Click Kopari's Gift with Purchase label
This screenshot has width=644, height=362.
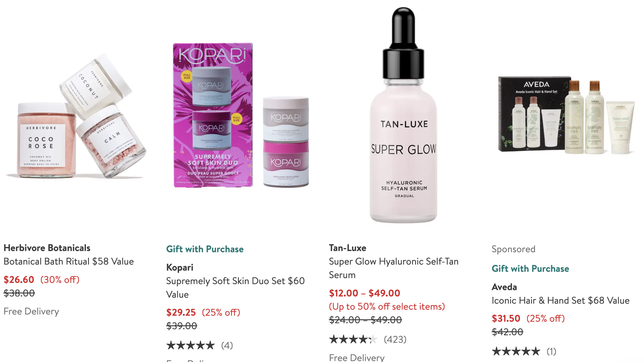point(205,249)
